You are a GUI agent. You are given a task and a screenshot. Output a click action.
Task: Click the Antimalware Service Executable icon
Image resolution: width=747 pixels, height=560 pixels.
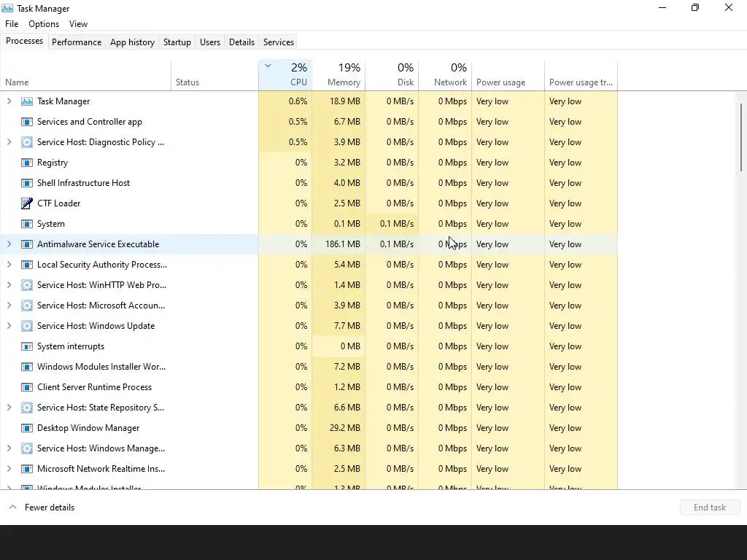[27, 244]
